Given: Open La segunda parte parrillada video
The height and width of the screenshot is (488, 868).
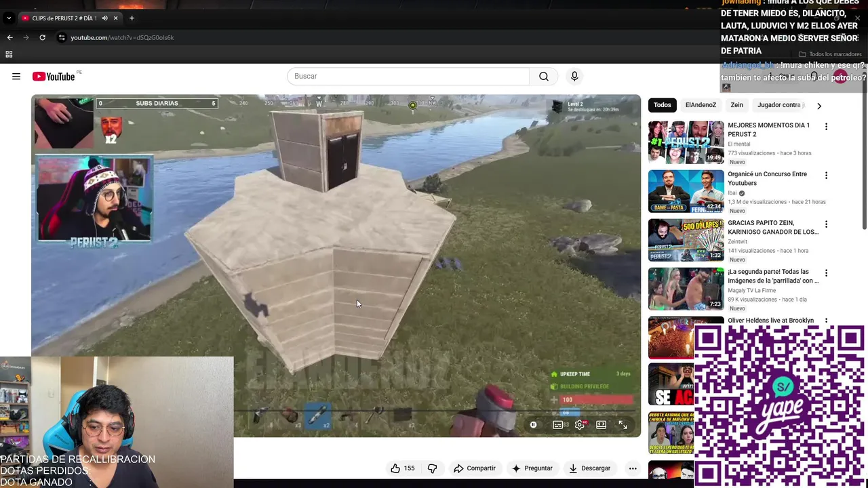Looking at the screenshot, I should pos(772,277).
